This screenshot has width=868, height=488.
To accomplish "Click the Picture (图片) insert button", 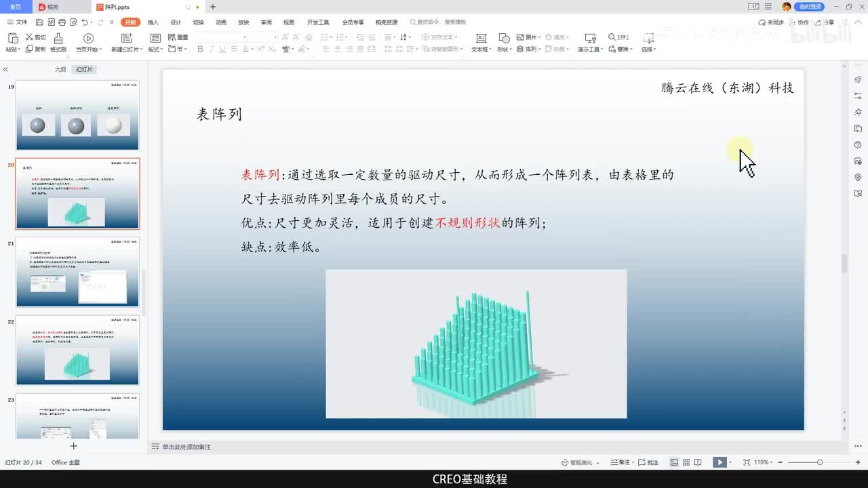I will [x=527, y=37].
